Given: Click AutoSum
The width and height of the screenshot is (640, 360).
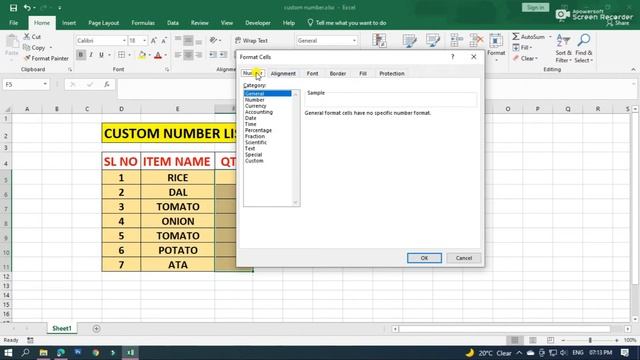Looking at the screenshot, I should (x=529, y=37).
